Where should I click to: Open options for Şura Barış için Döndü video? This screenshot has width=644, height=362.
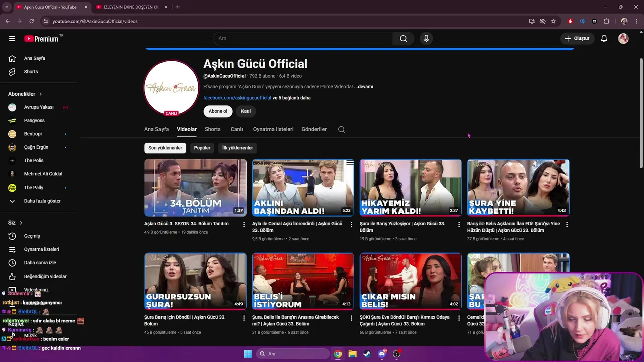tap(244, 318)
